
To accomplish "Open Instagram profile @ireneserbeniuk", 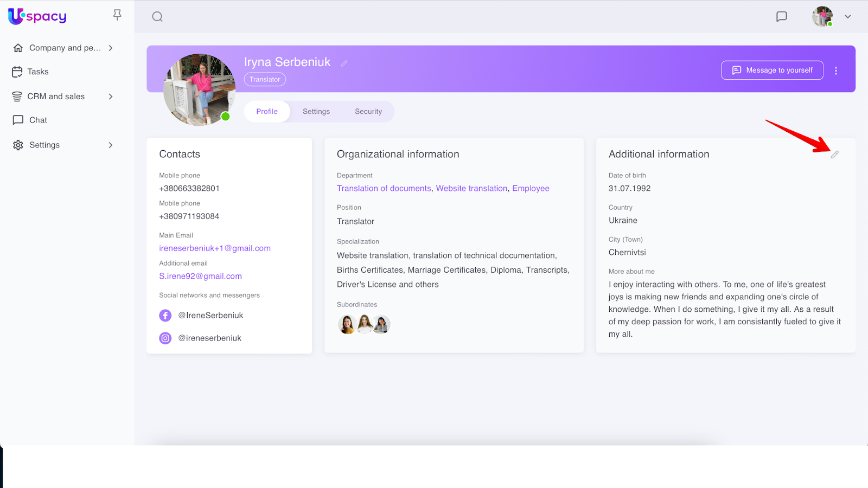I will (x=209, y=338).
